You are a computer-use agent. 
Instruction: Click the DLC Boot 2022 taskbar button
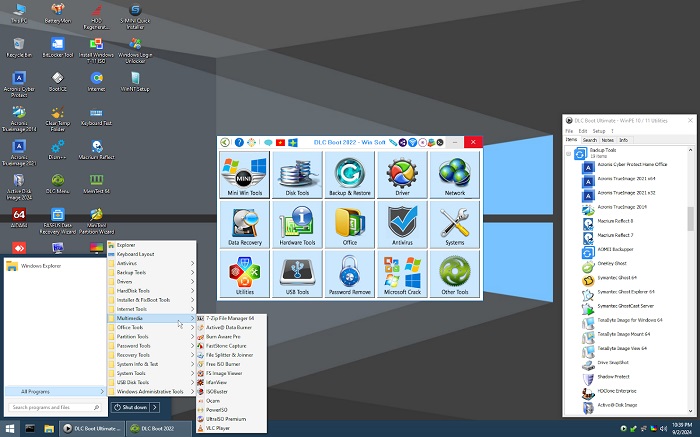(158, 429)
